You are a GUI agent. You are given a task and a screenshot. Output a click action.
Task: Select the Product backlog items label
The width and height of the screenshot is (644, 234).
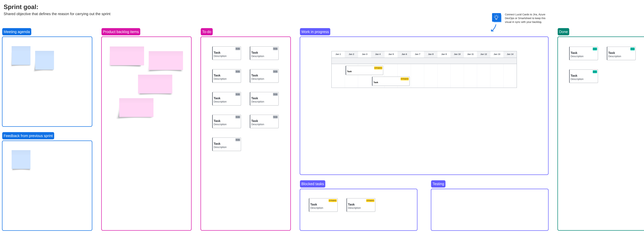click(121, 32)
